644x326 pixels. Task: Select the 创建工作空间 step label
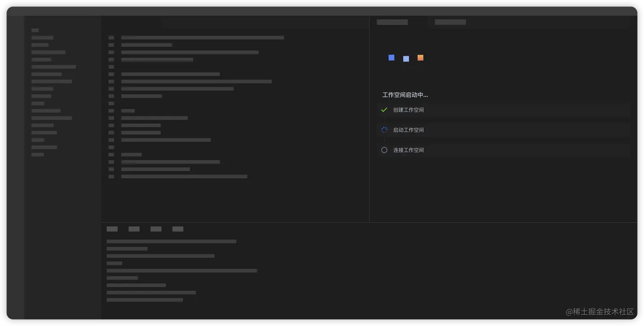[408, 110]
